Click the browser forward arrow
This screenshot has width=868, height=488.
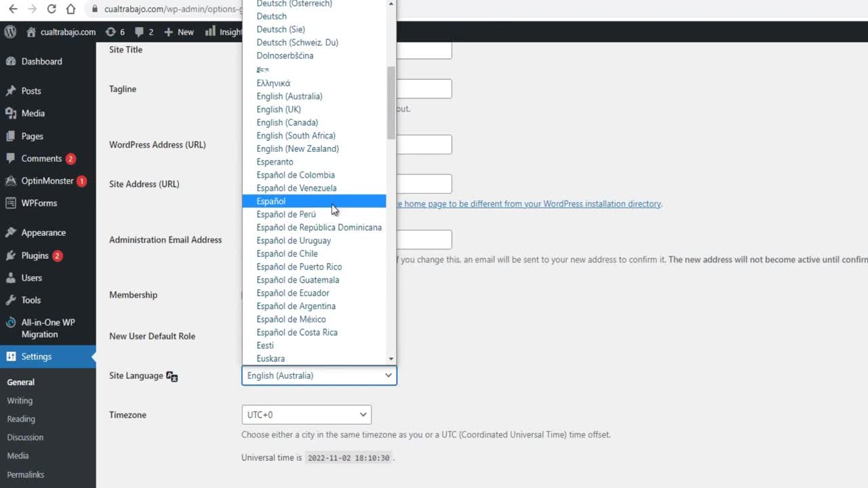coord(32,9)
